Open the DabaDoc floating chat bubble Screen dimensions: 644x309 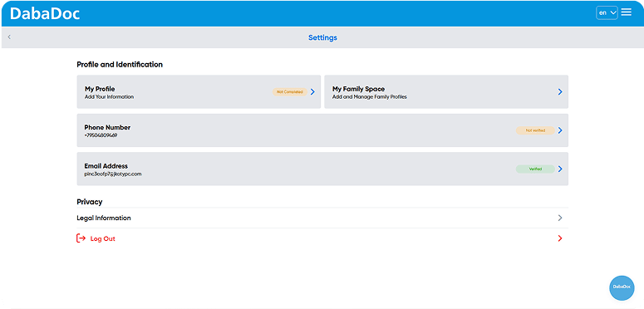tap(622, 288)
